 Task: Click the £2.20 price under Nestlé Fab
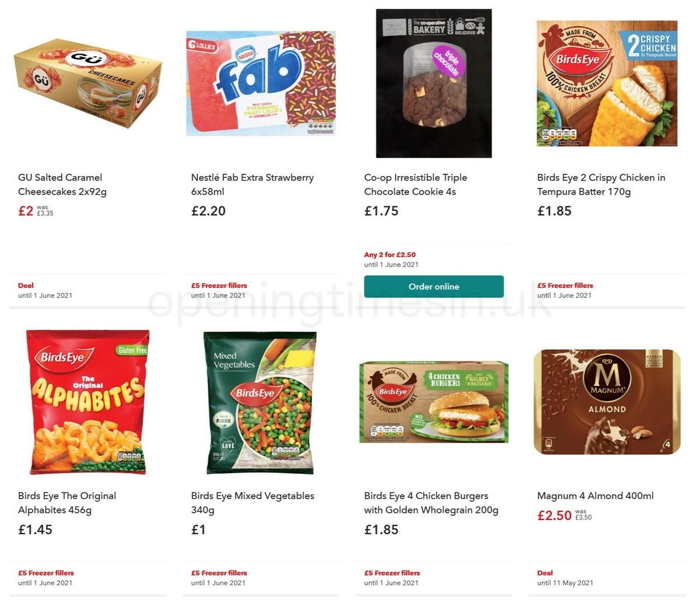(x=208, y=211)
